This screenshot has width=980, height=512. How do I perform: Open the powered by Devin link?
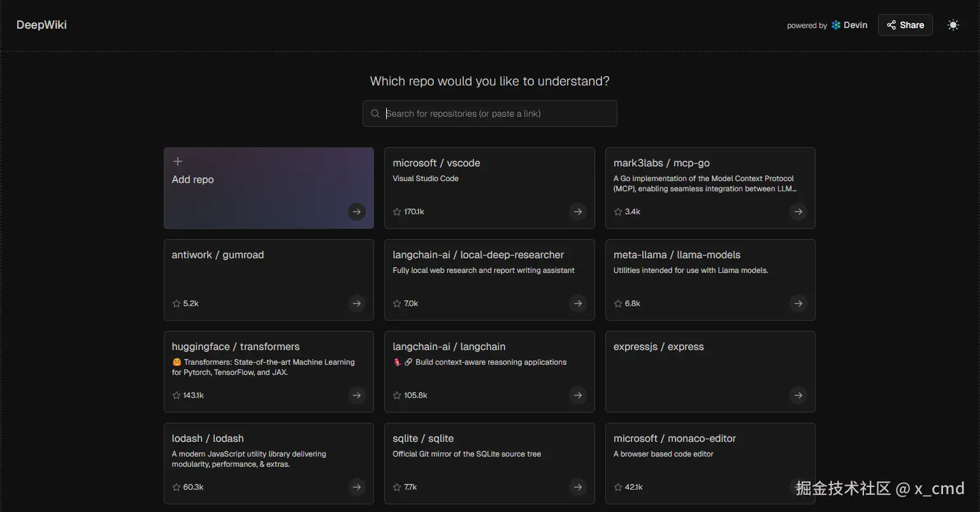tap(827, 26)
